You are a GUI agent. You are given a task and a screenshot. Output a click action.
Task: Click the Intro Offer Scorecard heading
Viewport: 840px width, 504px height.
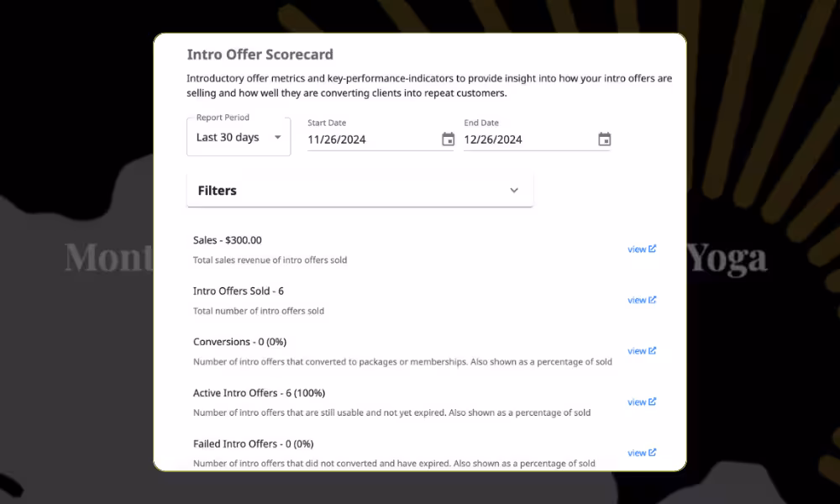[x=260, y=55]
